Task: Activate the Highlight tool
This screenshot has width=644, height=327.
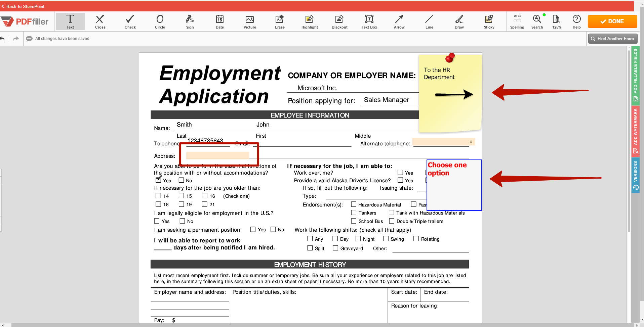Action: [310, 21]
